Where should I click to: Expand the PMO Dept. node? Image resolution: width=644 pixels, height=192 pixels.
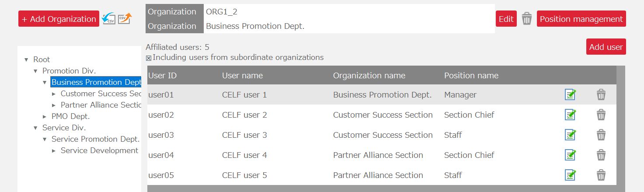pos(45,116)
